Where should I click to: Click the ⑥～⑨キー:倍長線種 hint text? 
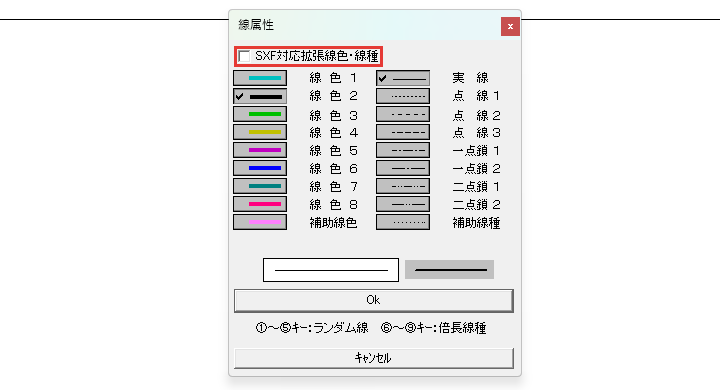[433, 328]
